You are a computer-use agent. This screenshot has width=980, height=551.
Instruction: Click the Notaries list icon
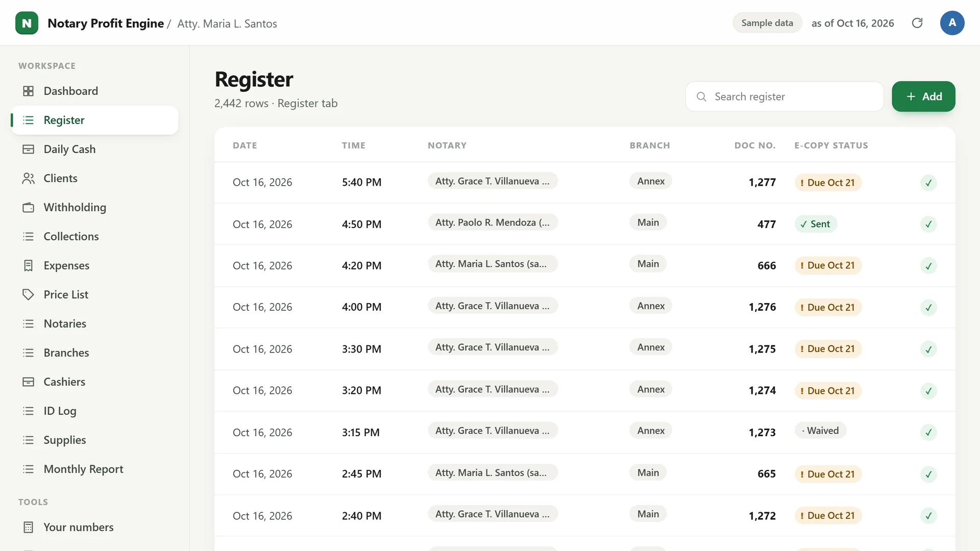click(x=29, y=323)
